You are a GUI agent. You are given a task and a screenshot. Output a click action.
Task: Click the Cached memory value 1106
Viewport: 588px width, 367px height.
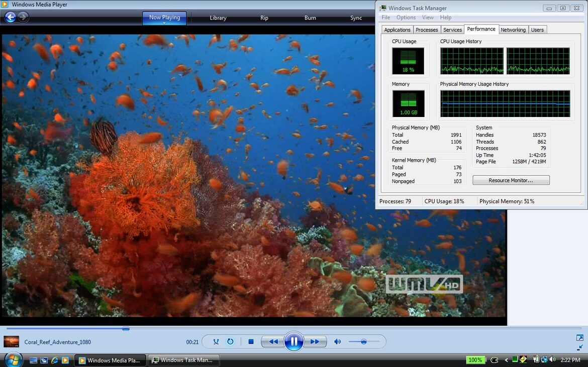click(x=456, y=142)
